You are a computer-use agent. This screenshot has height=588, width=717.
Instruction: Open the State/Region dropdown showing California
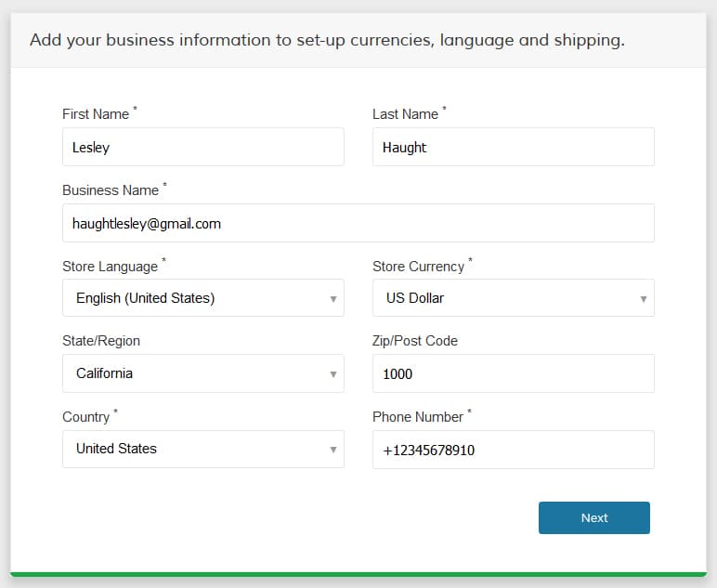[x=203, y=373]
